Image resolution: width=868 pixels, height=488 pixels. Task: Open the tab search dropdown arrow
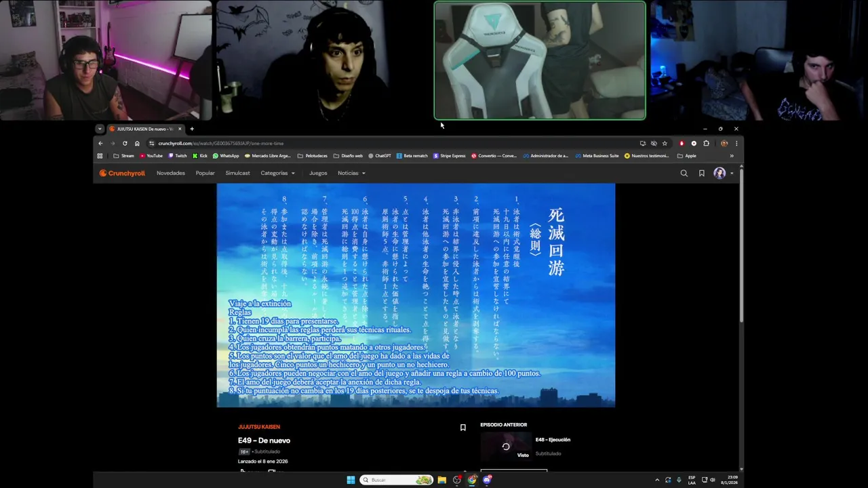[100, 129]
